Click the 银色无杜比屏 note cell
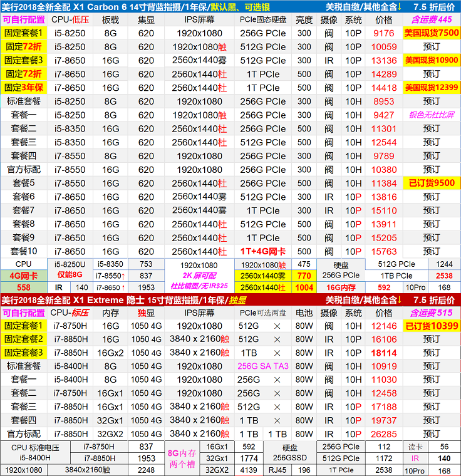 pos(431,115)
